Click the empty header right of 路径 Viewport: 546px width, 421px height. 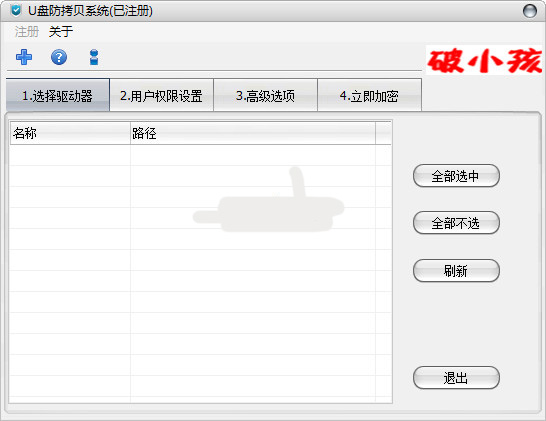[x=383, y=133]
